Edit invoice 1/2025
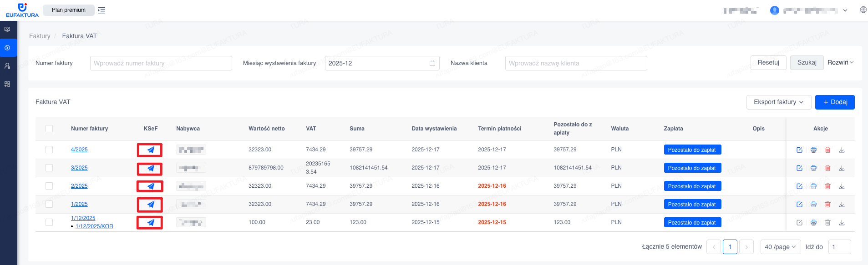The height and width of the screenshot is (265, 868). coord(799,205)
